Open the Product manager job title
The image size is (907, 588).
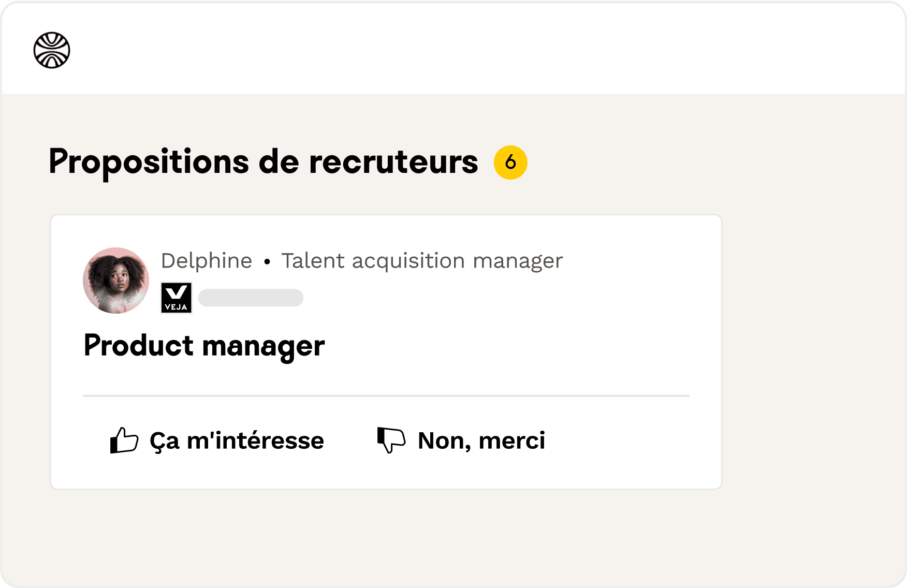(204, 346)
